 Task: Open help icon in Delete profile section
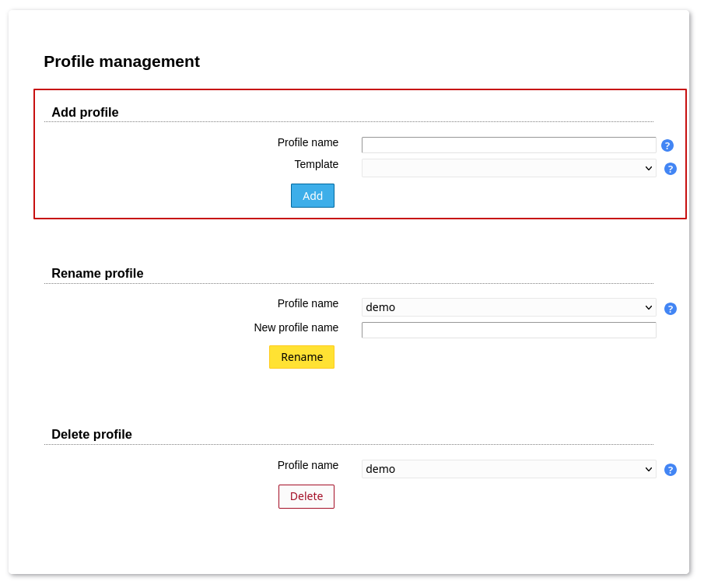pyautogui.click(x=670, y=470)
